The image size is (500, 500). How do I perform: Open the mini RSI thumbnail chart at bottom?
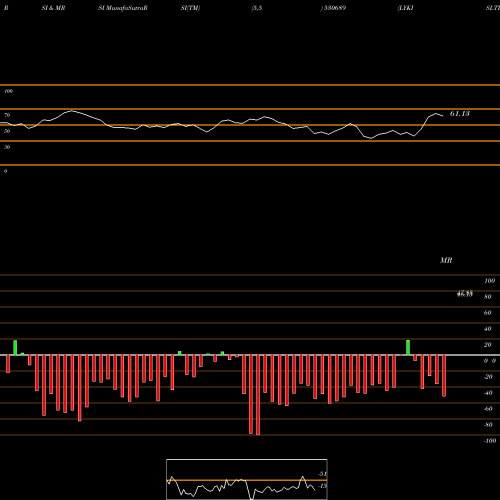247,479
